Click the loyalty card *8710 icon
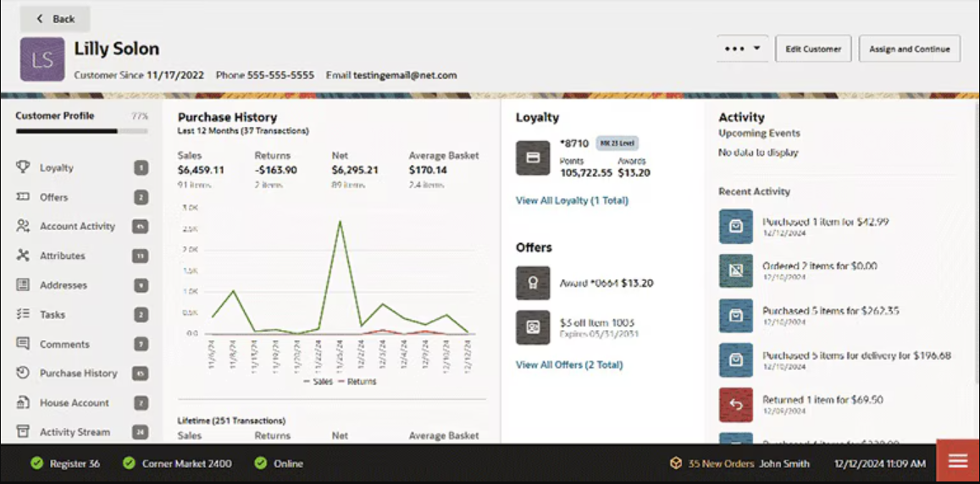980x484 pixels. point(533,158)
